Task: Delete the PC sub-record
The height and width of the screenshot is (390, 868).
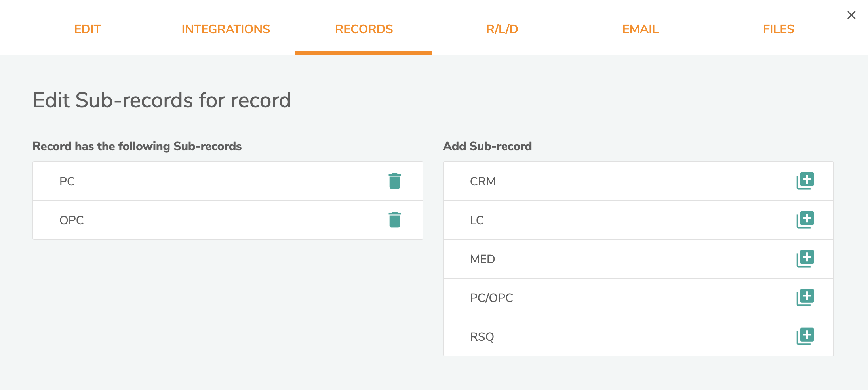Action: point(394,181)
